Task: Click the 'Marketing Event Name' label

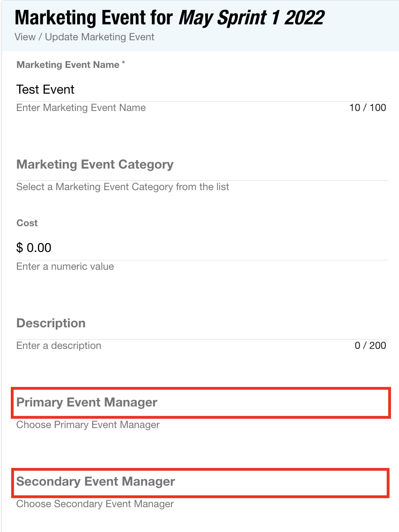Action: [68, 65]
